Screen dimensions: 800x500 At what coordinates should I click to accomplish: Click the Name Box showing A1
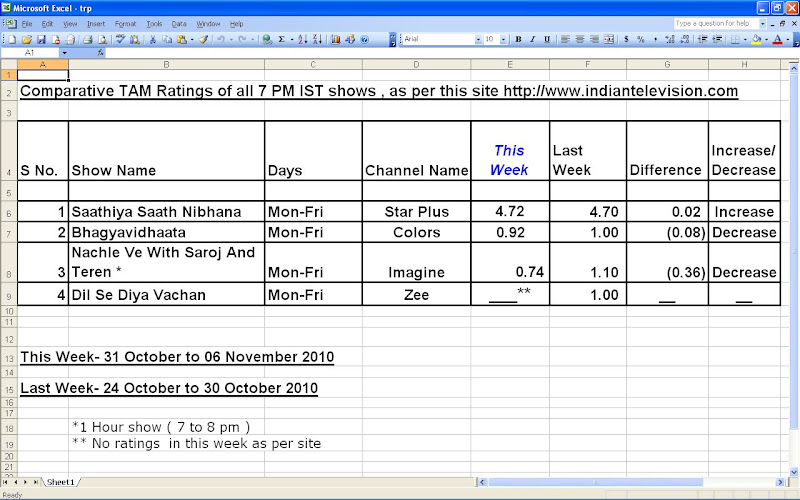click(30, 53)
